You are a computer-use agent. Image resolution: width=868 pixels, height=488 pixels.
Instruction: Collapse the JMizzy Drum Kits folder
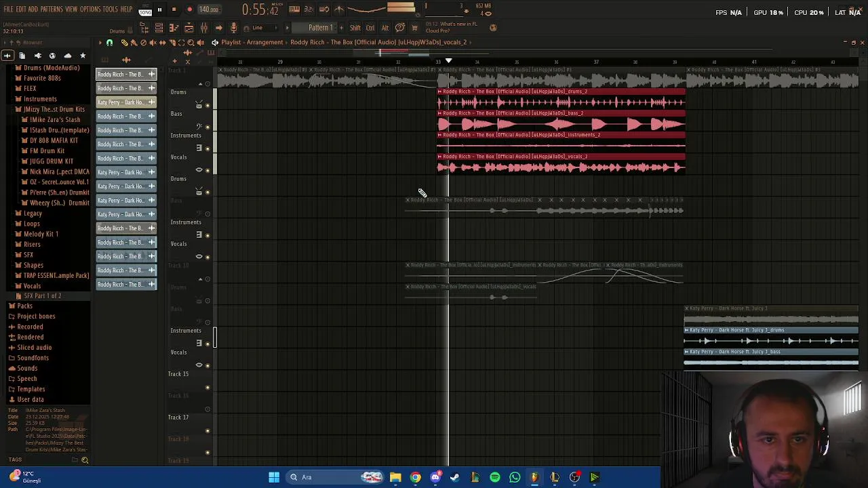[54, 109]
